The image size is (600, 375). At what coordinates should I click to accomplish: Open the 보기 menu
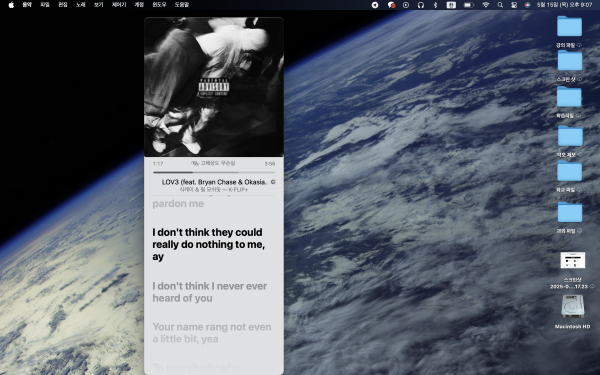coord(98,5)
